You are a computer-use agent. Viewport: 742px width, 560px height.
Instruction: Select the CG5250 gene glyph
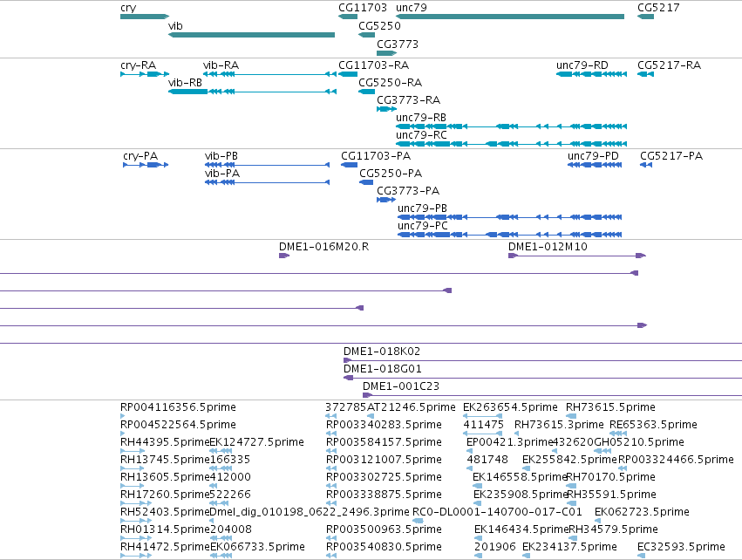(367, 35)
